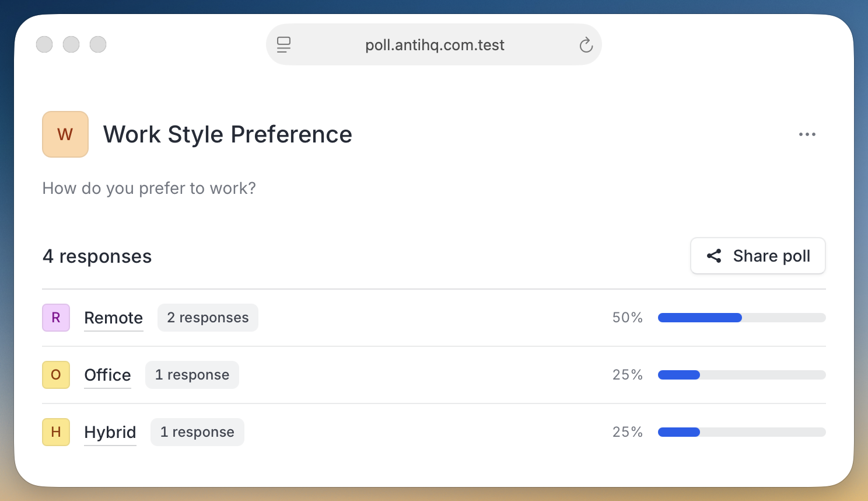Click the poll.antihq.com.test address field
The height and width of the screenshot is (501, 868).
tap(435, 45)
